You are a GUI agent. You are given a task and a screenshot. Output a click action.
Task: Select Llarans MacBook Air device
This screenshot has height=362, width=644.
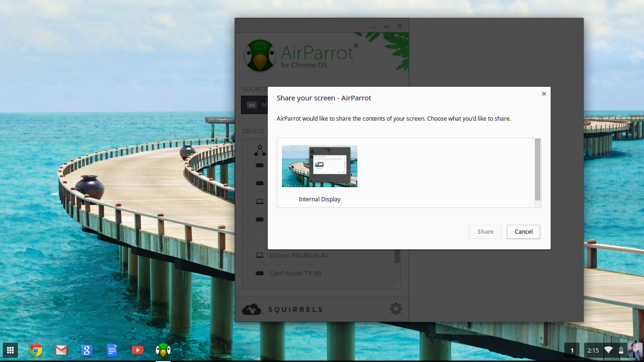318,255
